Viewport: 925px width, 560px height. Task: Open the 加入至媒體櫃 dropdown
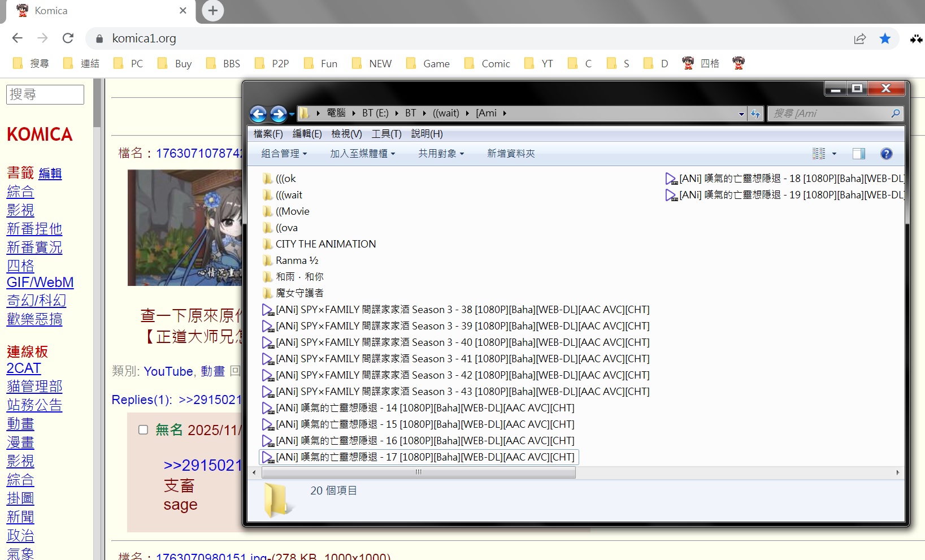pyautogui.click(x=362, y=154)
